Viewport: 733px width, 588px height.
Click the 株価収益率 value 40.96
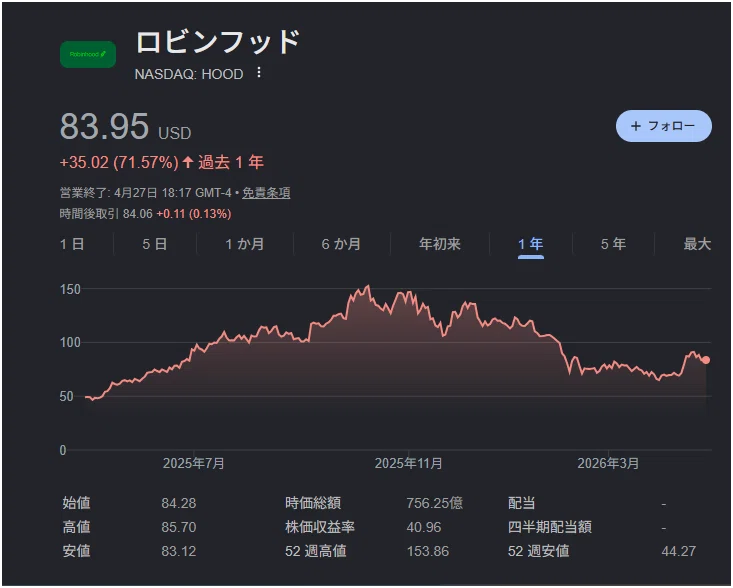(424, 527)
